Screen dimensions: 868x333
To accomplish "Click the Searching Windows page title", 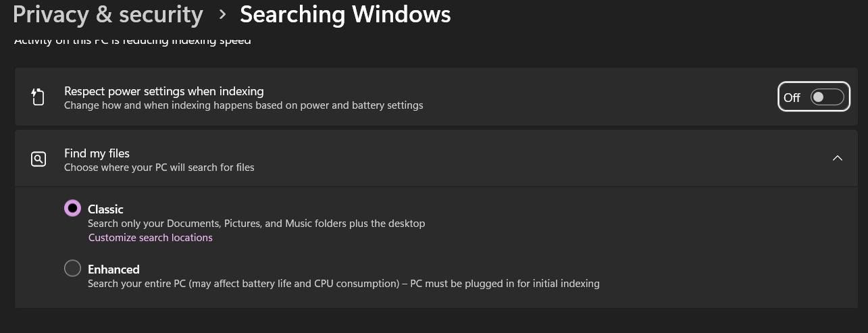I will click(x=345, y=14).
